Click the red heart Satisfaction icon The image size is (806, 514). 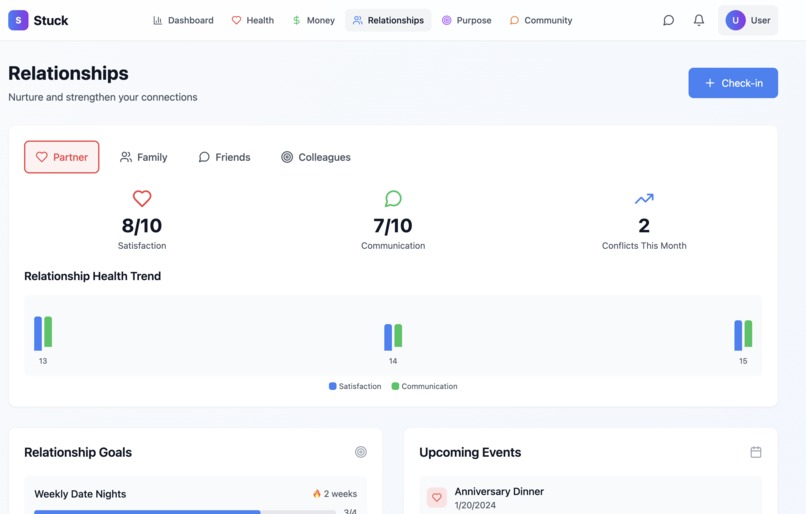pos(142,198)
